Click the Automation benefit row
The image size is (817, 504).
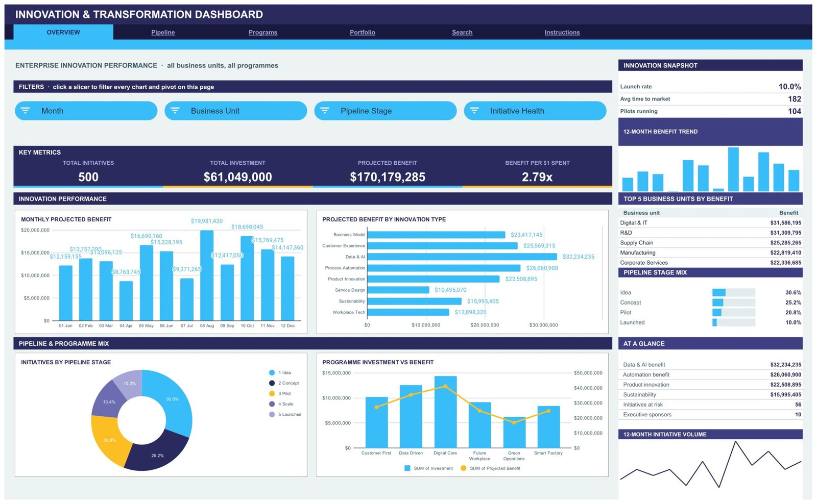tap(710, 374)
